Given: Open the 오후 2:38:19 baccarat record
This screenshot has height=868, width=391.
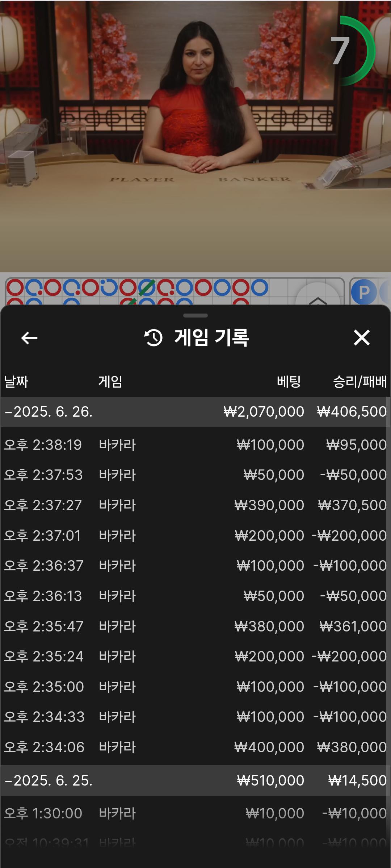Looking at the screenshot, I should point(195,445).
